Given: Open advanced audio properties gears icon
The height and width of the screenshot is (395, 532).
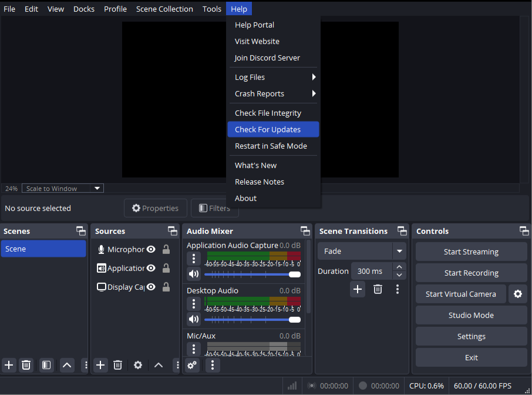Looking at the screenshot, I should tap(192, 365).
